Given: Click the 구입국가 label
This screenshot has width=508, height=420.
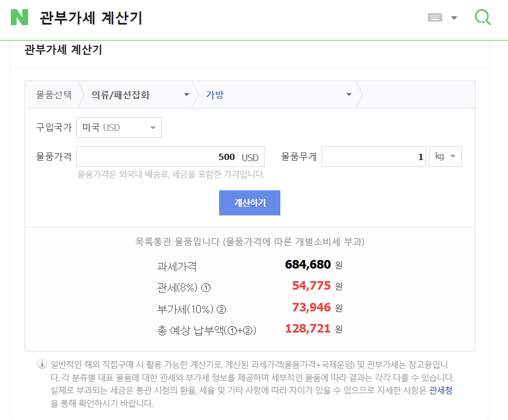Looking at the screenshot, I should 54,127.
